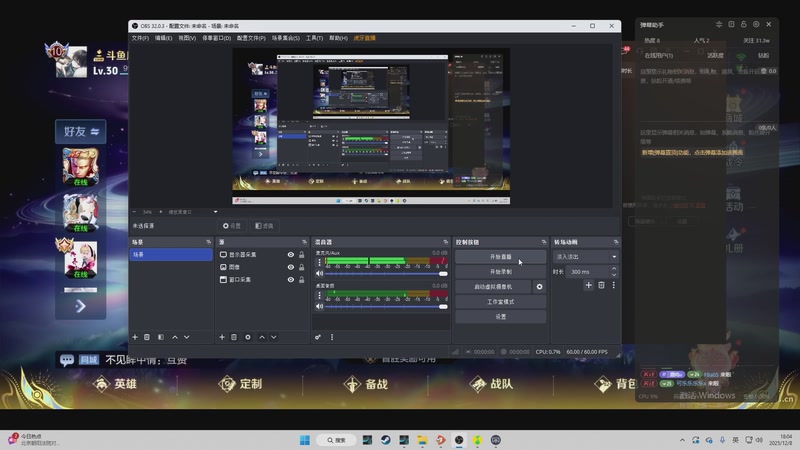This screenshot has width=800, height=450.
Task: Hide the Display Capture source
Action: [291, 255]
